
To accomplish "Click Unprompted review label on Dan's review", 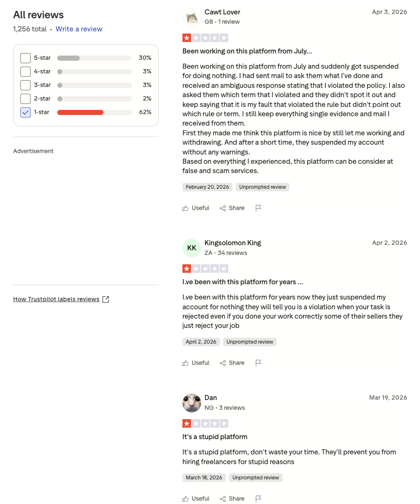I will 256,478.
